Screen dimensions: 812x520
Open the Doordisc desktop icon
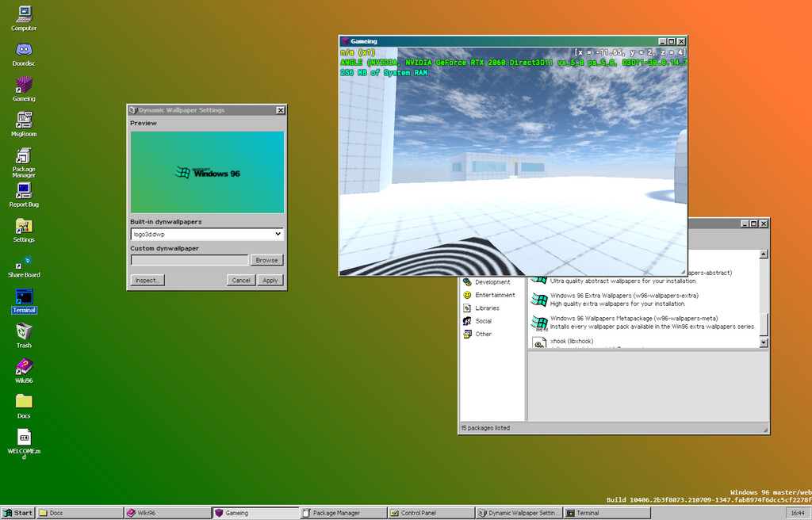pyautogui.click(x=24, y=51)
